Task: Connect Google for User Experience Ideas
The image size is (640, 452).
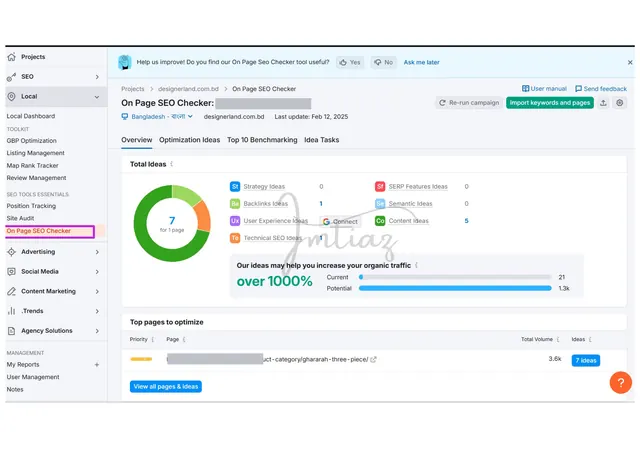Action: tap(340, 221)
